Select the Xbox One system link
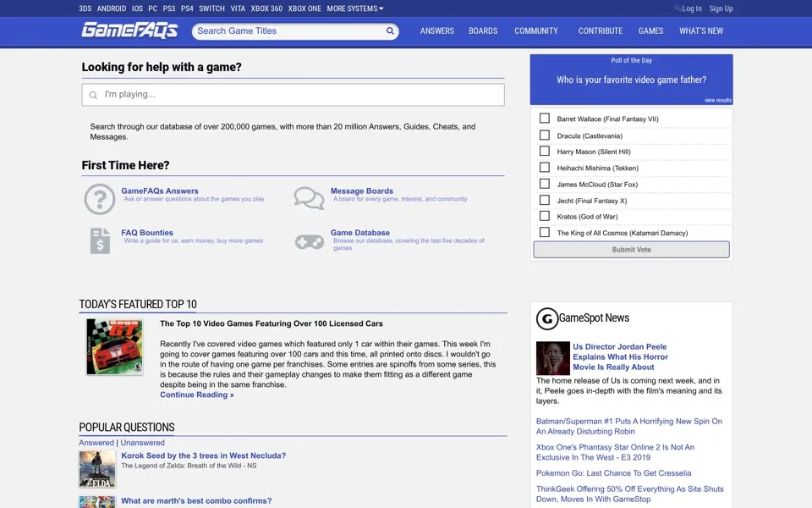This screenshot has height=508, width=812. tap(304, 8)
